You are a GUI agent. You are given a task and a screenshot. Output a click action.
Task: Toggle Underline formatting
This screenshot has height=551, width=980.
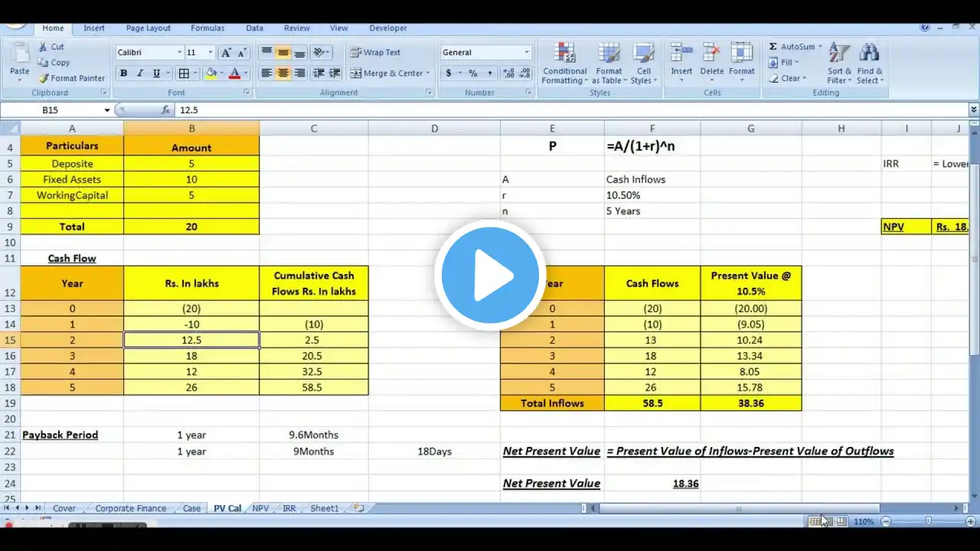click(x=156, y=73)
